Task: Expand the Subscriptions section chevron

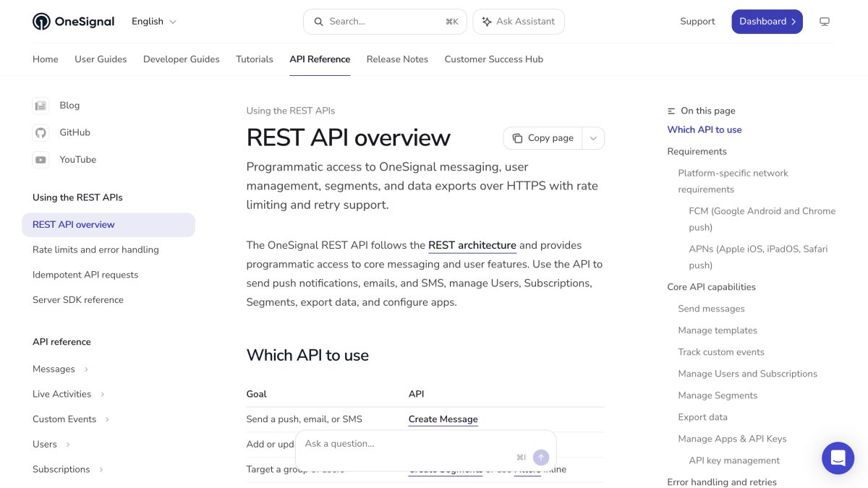Action: 101,470
